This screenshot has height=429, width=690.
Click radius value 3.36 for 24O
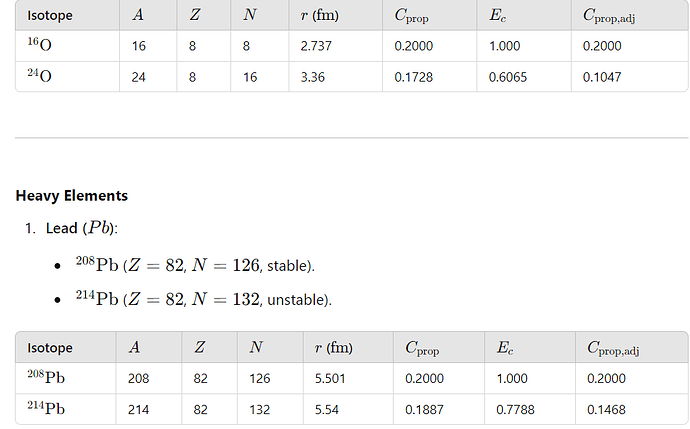click(x=312, y=77)
